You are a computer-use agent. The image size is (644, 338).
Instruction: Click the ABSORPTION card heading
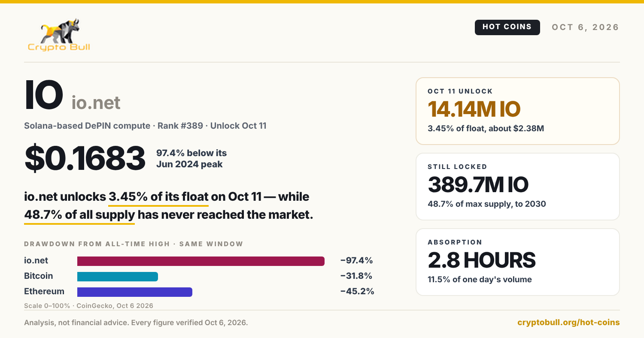click(455, 242)
